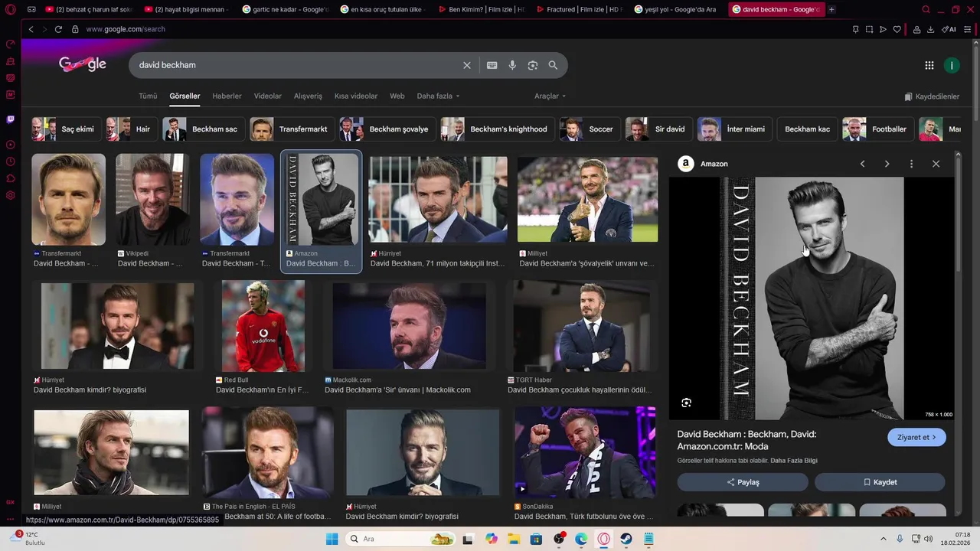Switch to the Haberler tab
Viewport: 980px width, 551px height.
[227, 96]
